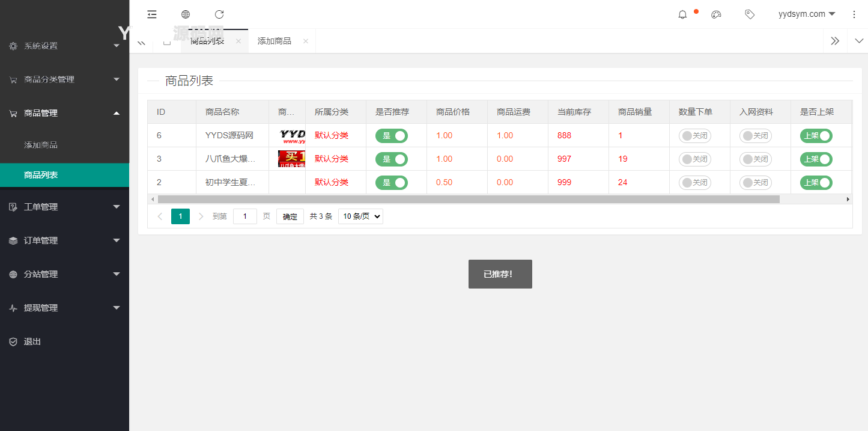Screen dimensions: 868x431
Task: Open the notification bell icon
Action: click(x=682, y=14)
